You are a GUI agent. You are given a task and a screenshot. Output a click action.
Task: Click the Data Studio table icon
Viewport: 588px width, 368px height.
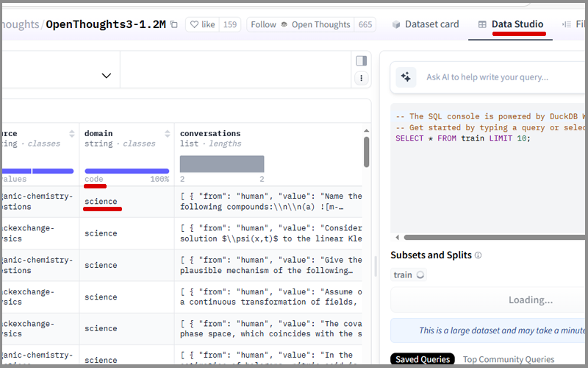482,25
